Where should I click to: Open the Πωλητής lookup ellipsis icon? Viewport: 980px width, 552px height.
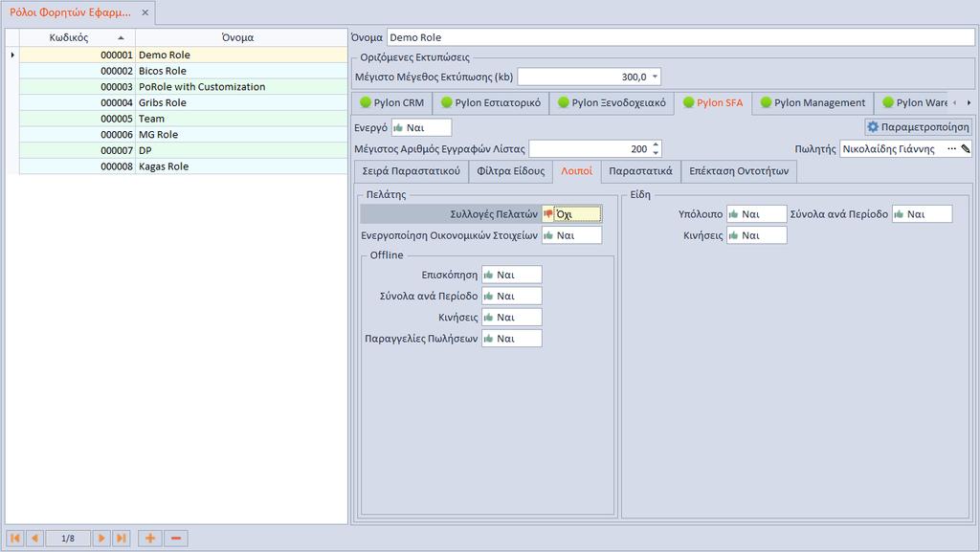(952, 148)
